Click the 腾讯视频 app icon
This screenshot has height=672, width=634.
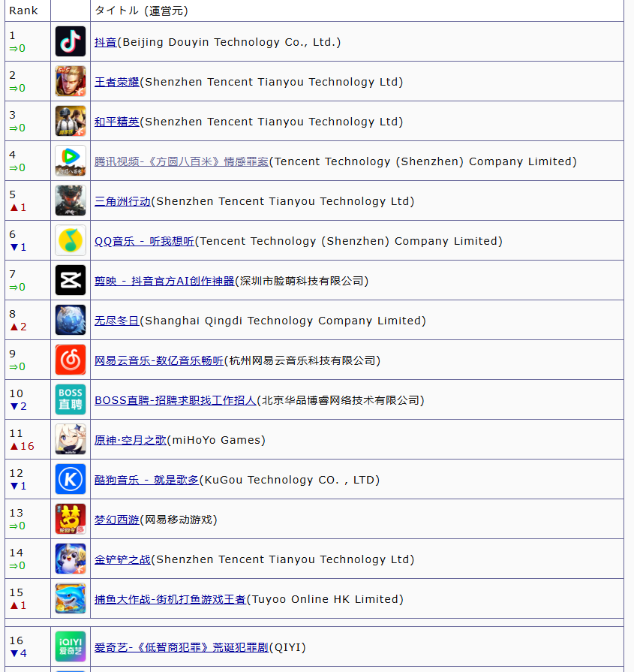tap(71, 161)
